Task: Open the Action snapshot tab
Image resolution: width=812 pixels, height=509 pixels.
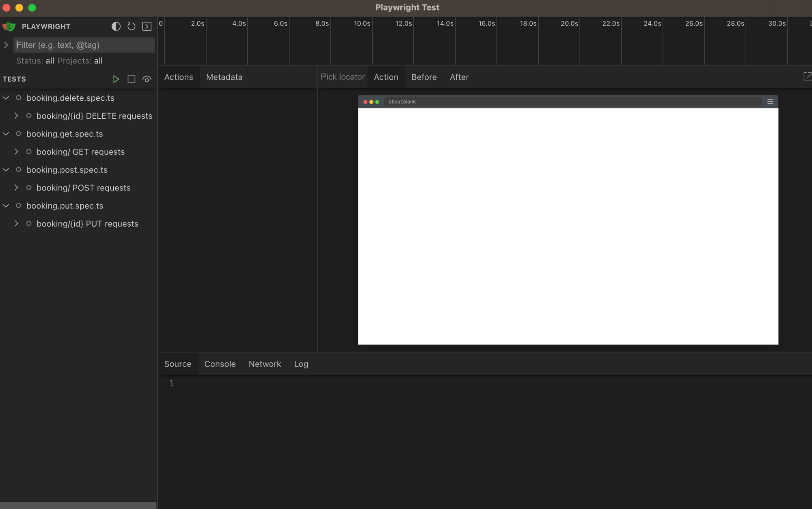Action: click(386, 77)
